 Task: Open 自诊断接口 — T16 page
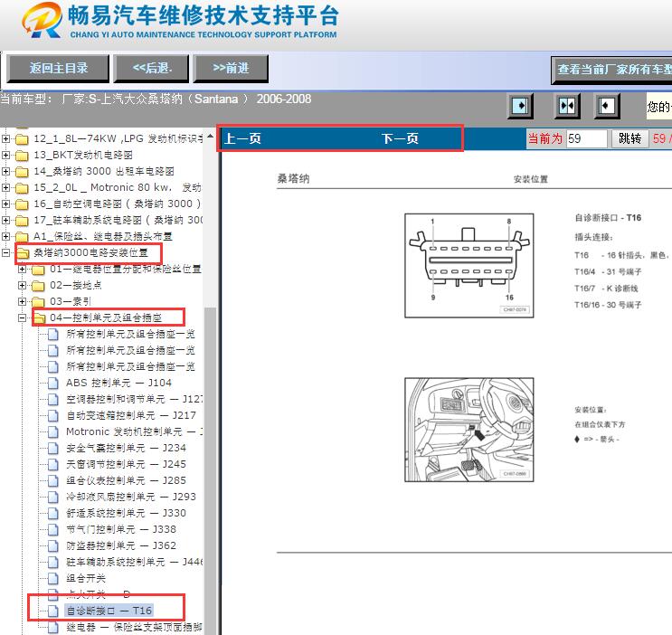[x=109, y=611]
